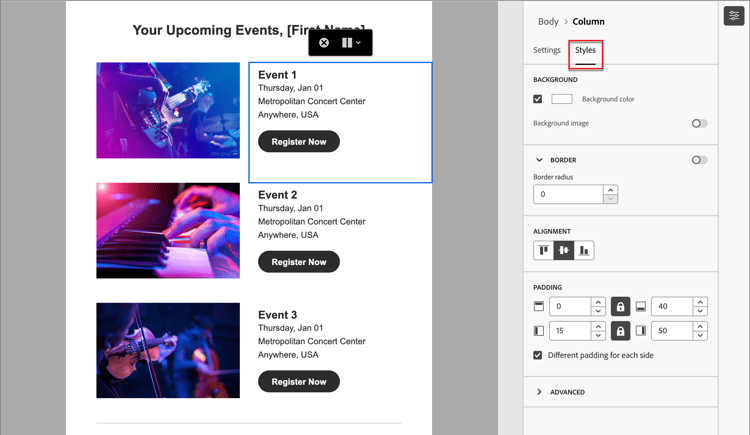Screen dimensions: 750x435
Task: Click the Column breadcrumb item
Action: tap(588, 22)
